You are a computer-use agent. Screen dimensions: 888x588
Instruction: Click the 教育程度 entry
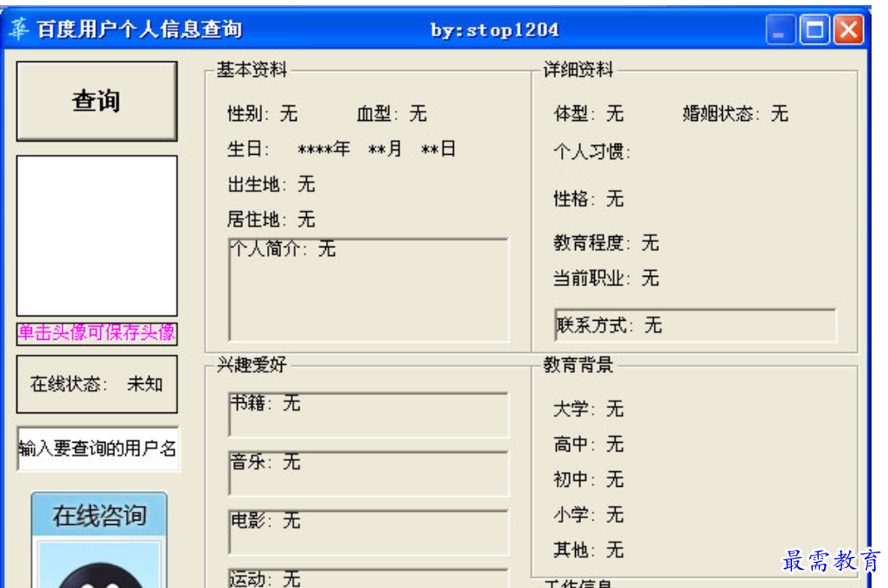606,243
